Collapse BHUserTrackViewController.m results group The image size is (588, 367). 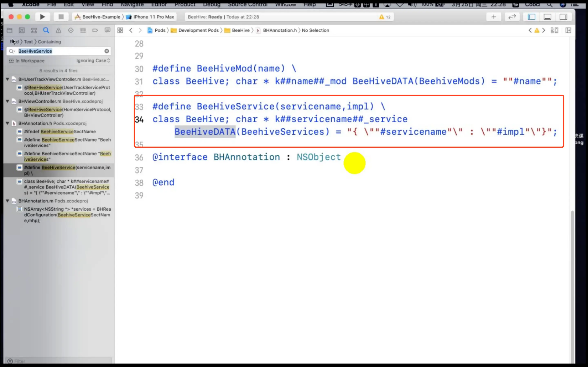8,79
